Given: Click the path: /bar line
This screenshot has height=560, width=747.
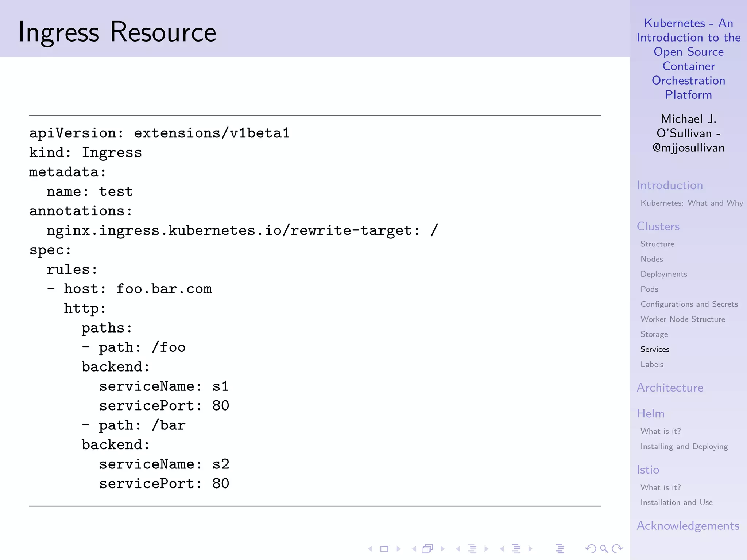Looking at the screenshot, I should pyautogui.click(x=133, y=425).
